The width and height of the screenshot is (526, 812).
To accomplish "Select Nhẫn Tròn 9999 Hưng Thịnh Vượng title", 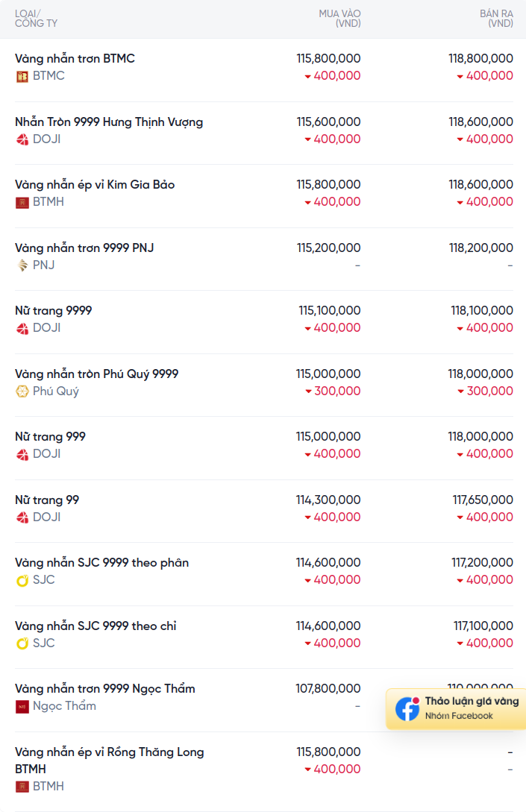I will tap(109, 122).
